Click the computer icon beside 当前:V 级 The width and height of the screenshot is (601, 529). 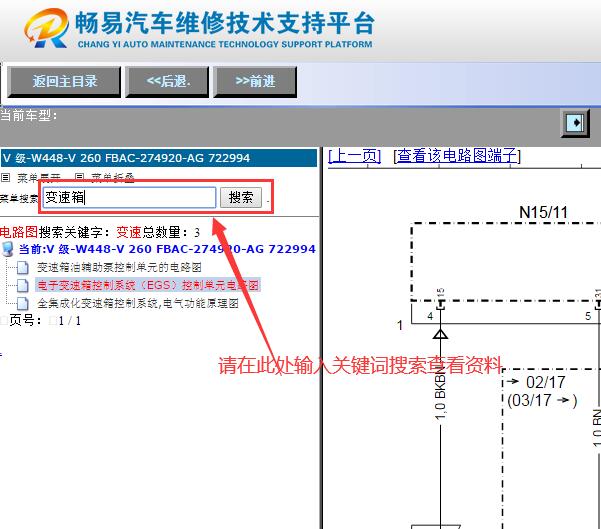tap(7, 249)
